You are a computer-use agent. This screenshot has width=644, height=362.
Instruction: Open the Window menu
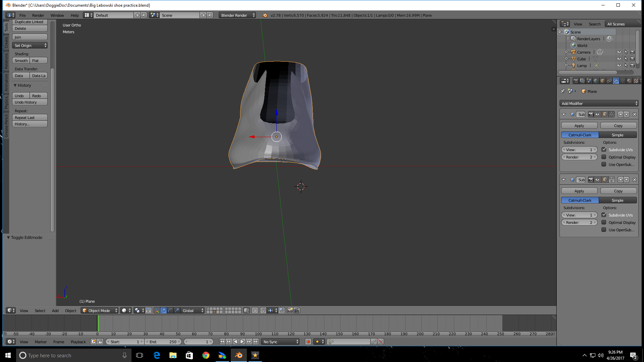[57, 15]
